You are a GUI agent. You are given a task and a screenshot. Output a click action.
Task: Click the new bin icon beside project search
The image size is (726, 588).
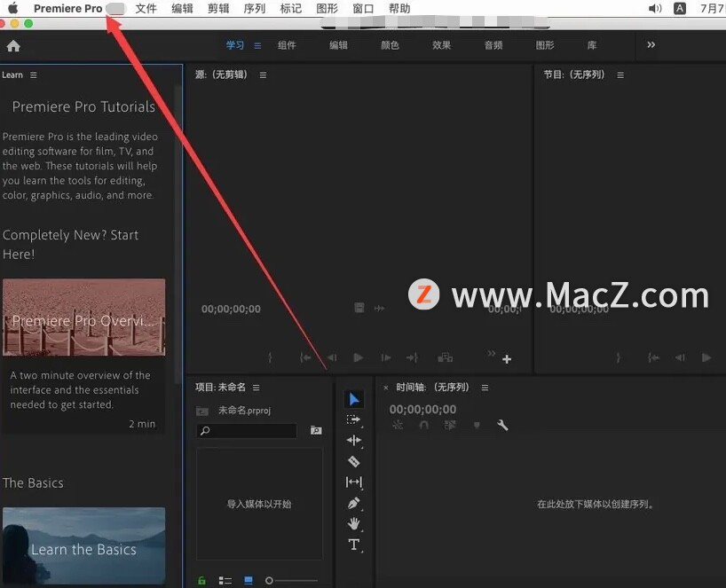(x=316, y=430)
